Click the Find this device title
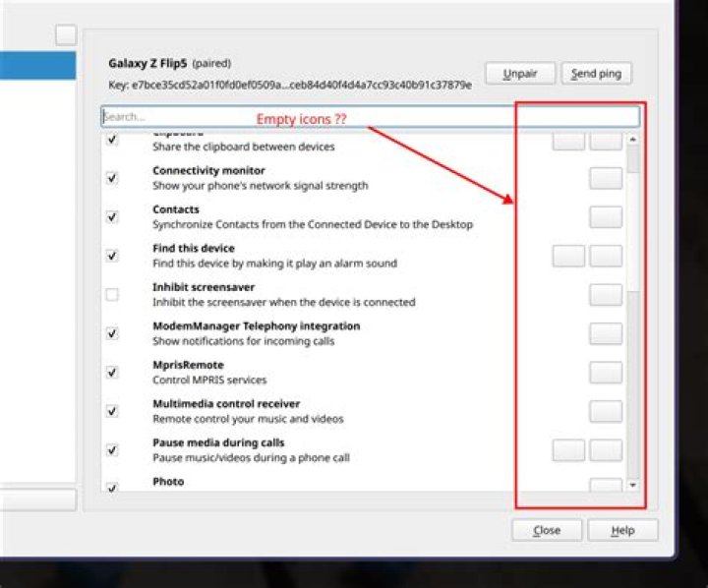Image resolution: width=708 pixels, height=588 pixels. click(194, 249)
